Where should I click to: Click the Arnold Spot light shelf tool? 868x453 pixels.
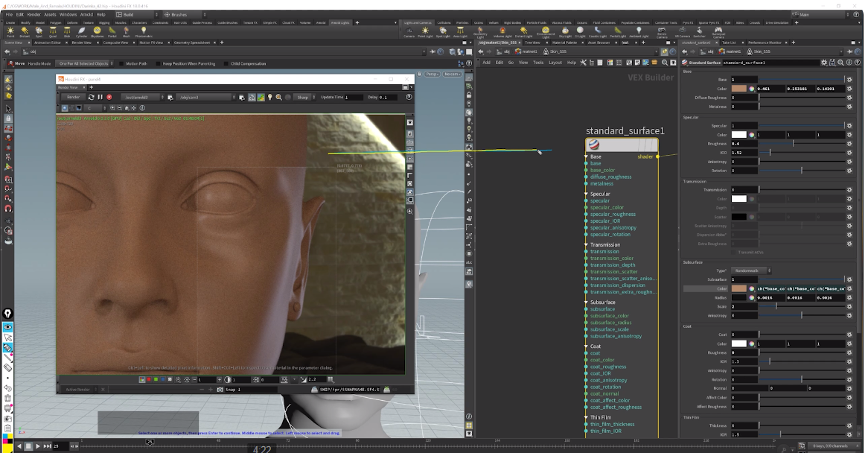(x=39, y=32)
